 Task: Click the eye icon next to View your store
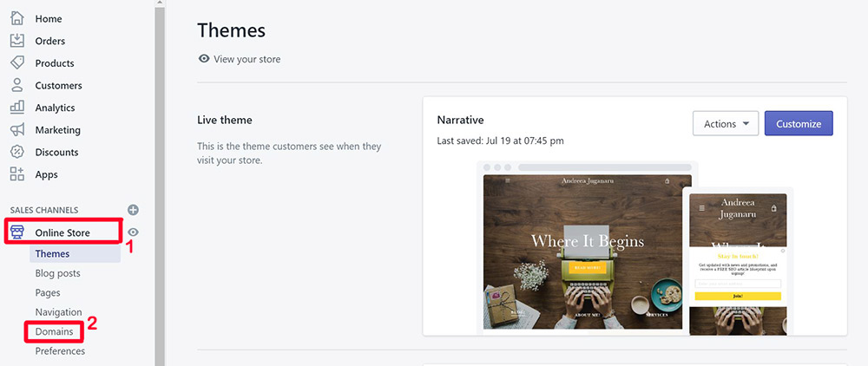click(x=204, y=59)
